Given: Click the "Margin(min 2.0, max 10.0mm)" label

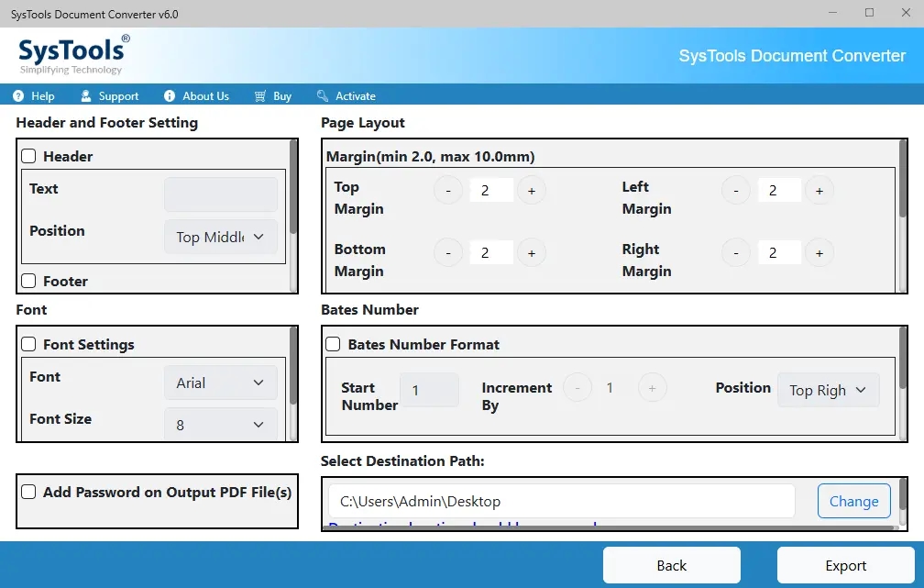Looking at the screenshot, I should pos(431,156).
